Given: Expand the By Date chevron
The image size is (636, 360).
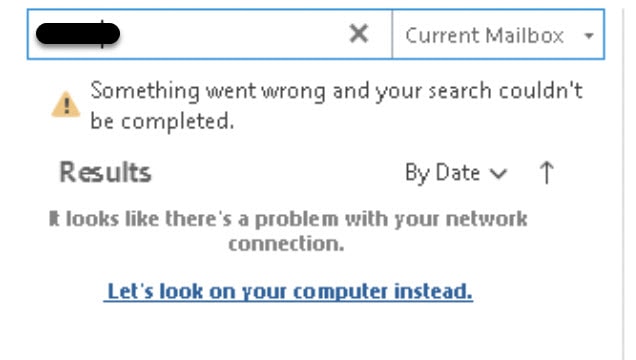Looking at the screenshot, I should pos(498,174).
